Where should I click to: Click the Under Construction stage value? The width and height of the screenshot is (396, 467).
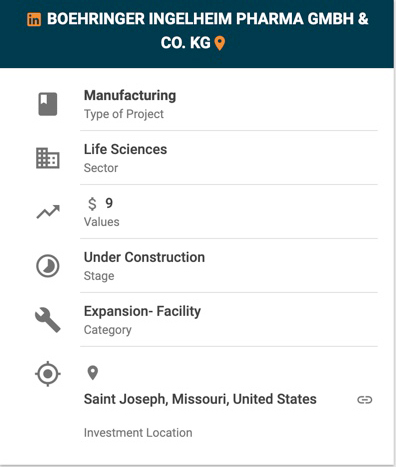[144, 257]
